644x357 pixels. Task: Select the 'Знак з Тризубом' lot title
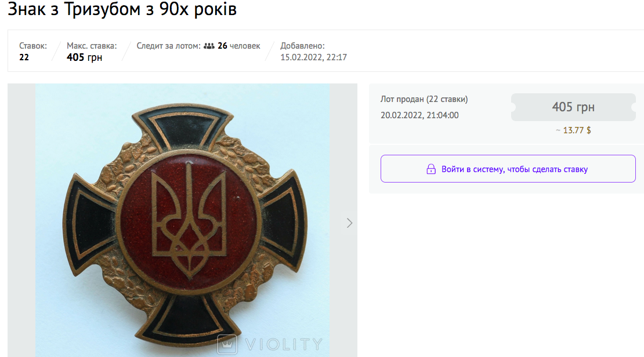[122, 9]
